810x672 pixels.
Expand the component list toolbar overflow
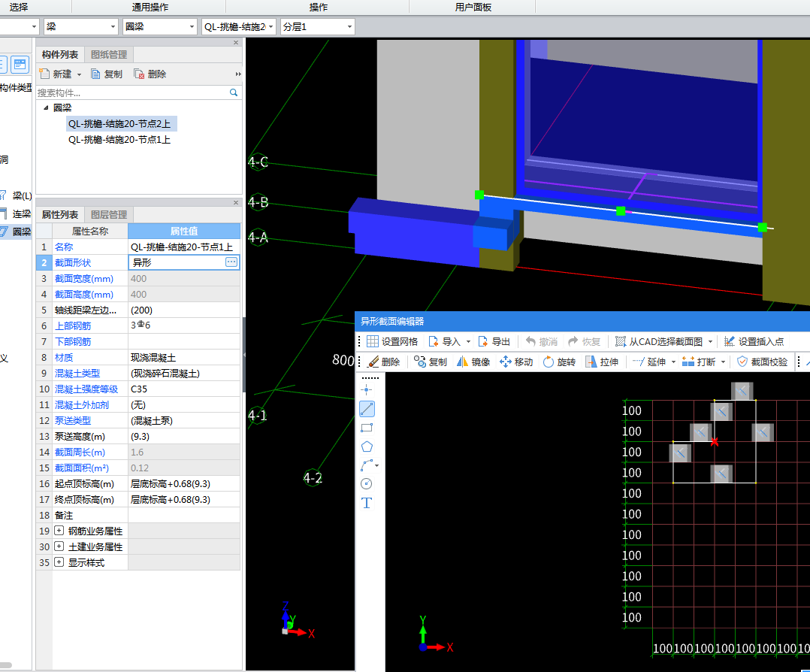[237, 74]
